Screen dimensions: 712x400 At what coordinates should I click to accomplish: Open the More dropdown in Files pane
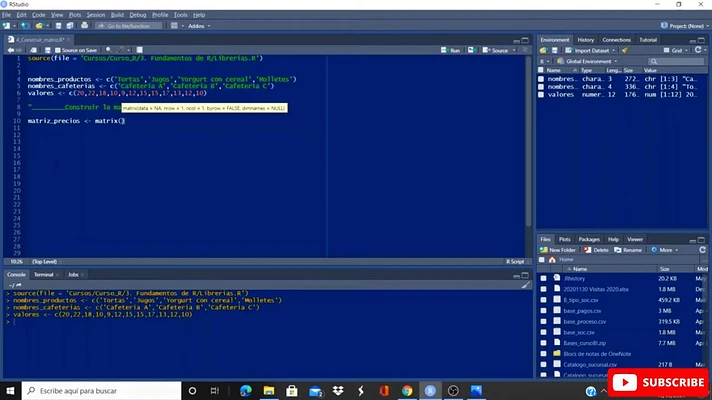point(665,250)
